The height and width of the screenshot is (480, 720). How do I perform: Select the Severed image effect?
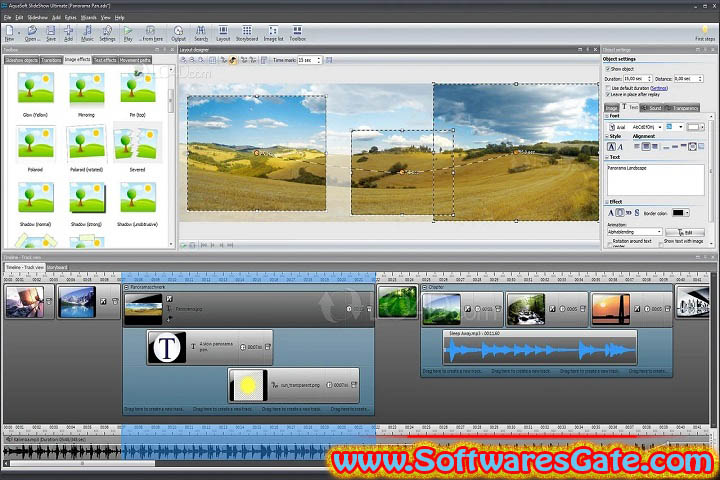[137, 148]
